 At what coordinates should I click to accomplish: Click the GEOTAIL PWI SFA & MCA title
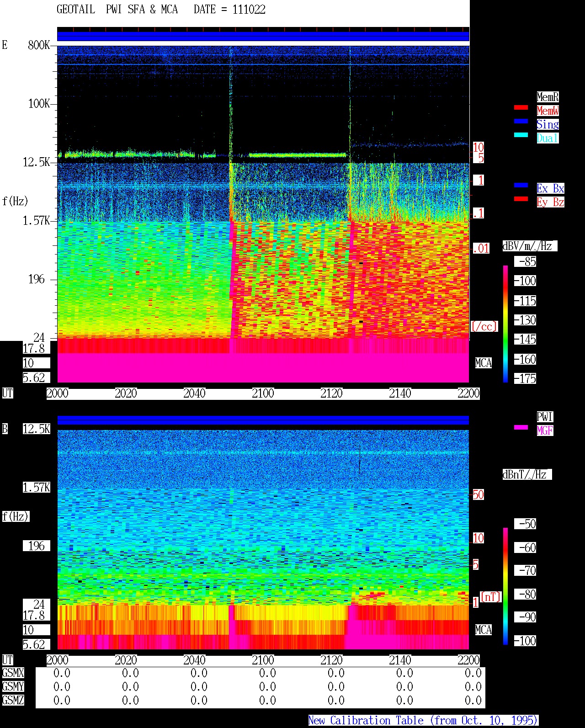click(161, 10)
